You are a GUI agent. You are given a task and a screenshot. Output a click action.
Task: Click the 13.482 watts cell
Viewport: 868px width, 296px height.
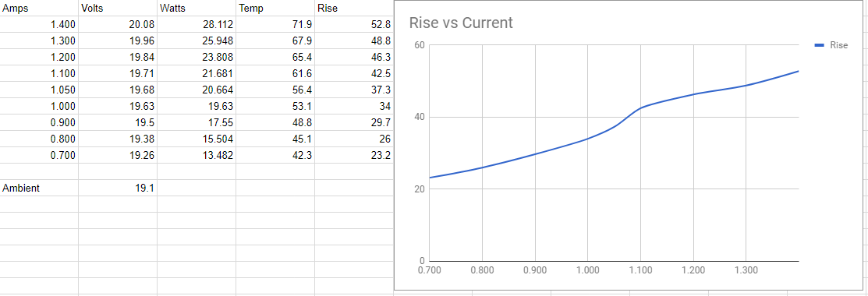[197, 156]
